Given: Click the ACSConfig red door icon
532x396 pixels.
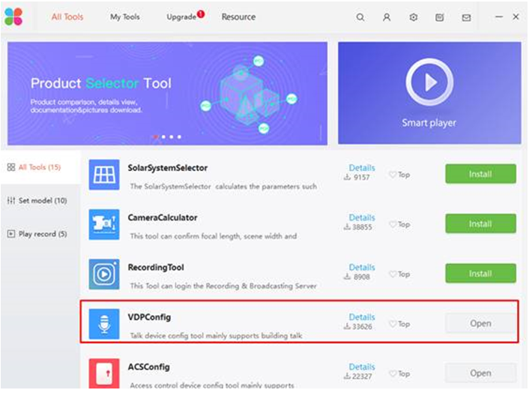Looking at the screenshot, I should tap(104, 373).
